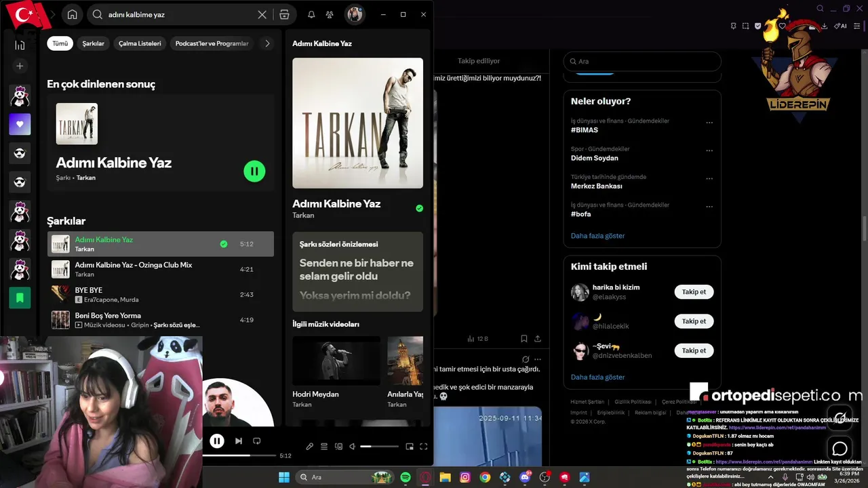
Task: Follow @dnizvebenkalben account
Action: coord(694,350)
